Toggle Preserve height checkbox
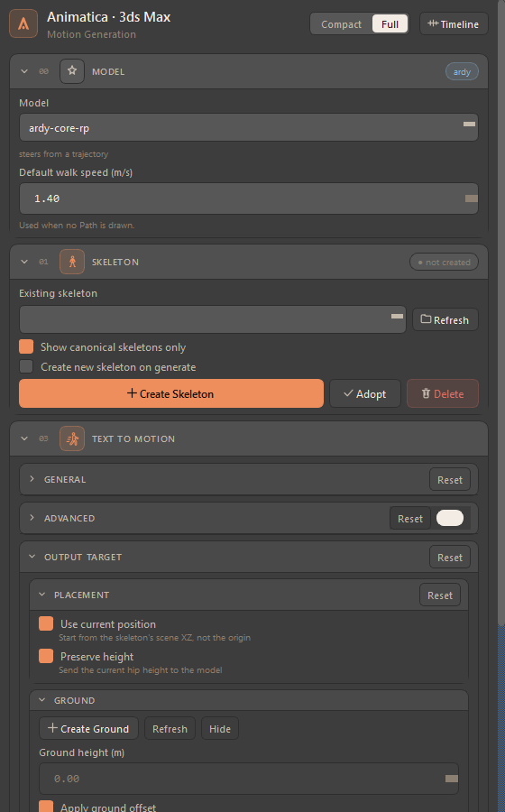 pyautogui.click(x=46, y=656)
